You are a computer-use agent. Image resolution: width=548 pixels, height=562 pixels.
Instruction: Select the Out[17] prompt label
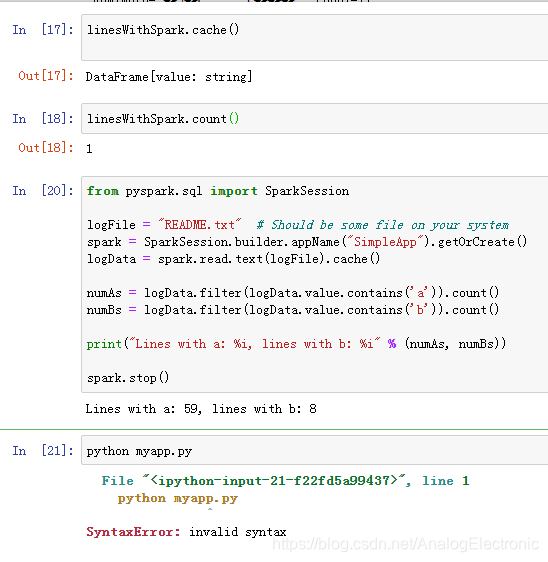point(46,76)
